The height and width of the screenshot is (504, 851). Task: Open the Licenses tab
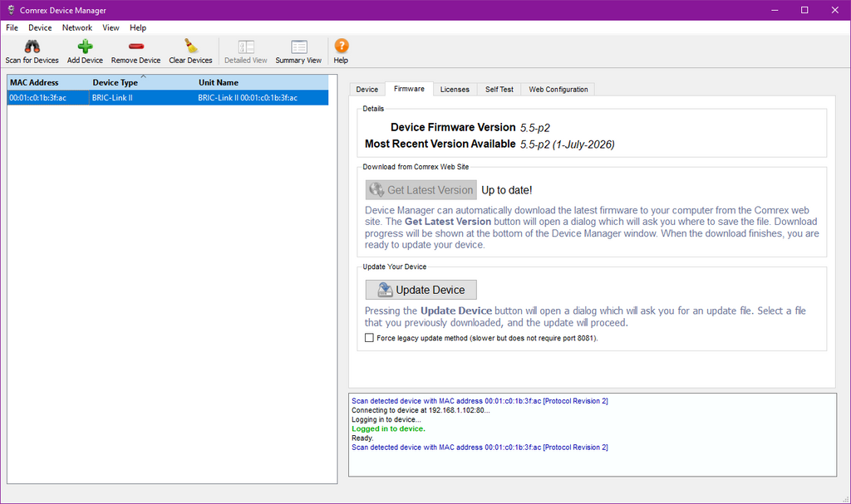click(455, 90)
